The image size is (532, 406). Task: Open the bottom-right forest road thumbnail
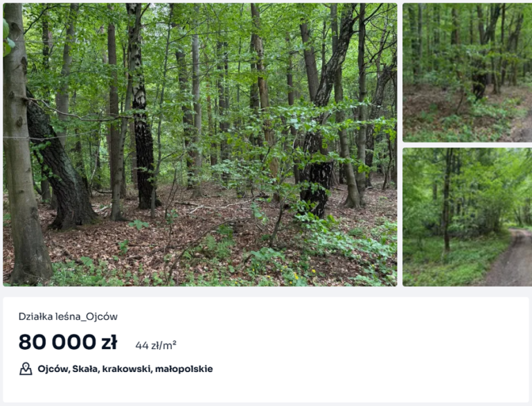click(467, 217)
